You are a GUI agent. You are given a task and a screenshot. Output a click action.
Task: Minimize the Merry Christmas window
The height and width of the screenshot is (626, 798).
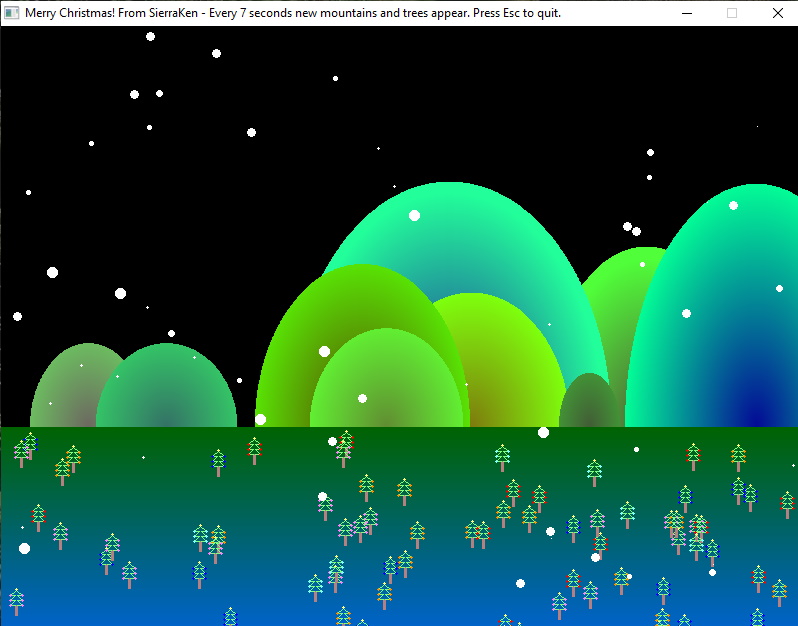pyautogui.click(x=686, y=13)
